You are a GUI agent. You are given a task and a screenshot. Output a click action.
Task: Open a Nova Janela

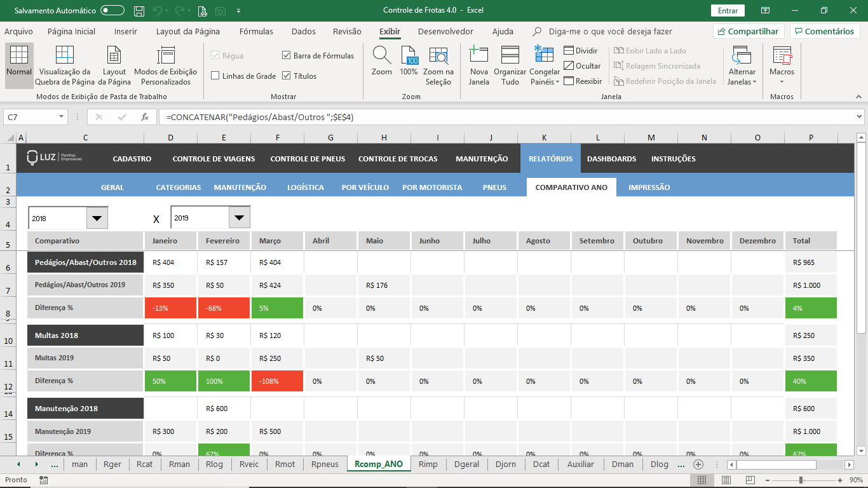coord(479,66)
